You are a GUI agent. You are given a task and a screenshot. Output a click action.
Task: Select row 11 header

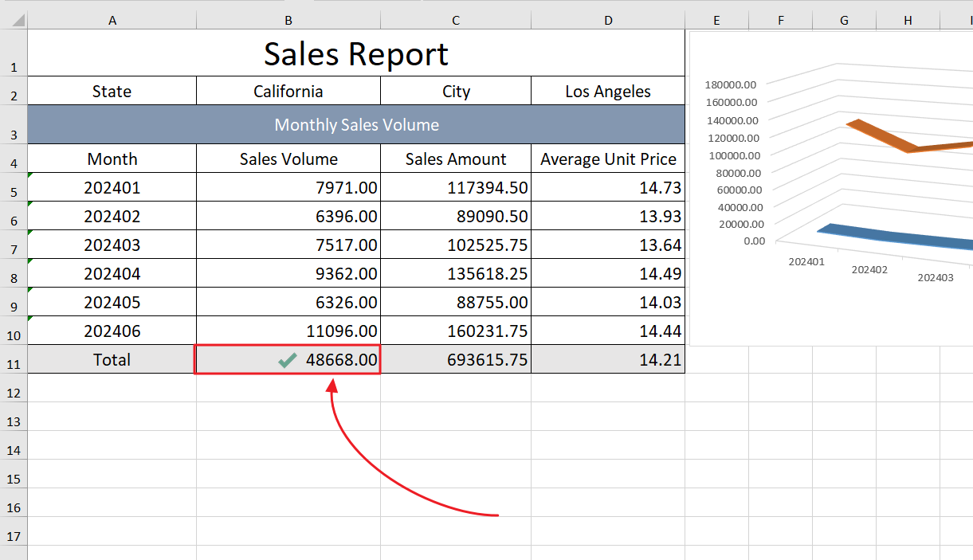coord(14,359)
